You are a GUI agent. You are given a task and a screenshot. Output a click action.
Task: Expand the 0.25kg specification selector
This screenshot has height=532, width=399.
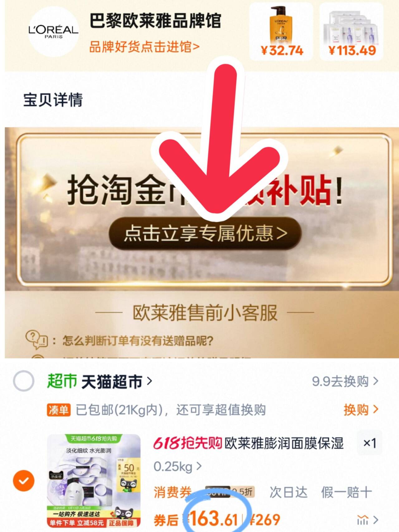178,467
